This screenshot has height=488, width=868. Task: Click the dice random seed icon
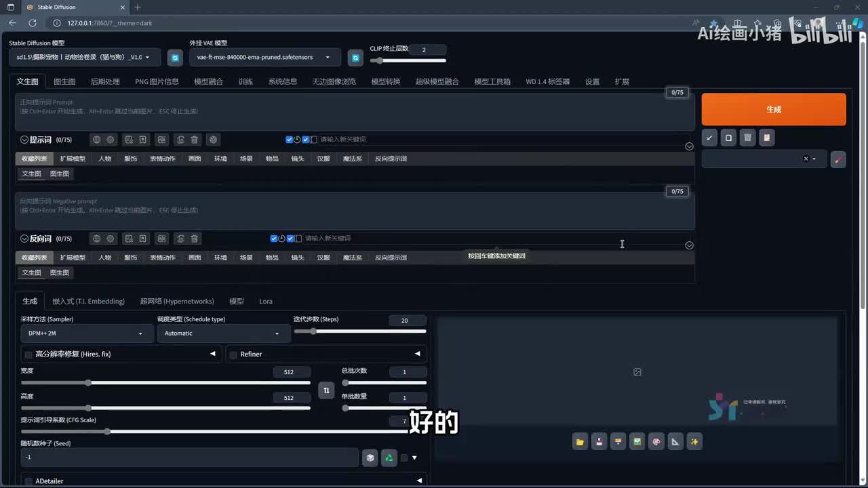pyautogui.click(x=370, y=457)
